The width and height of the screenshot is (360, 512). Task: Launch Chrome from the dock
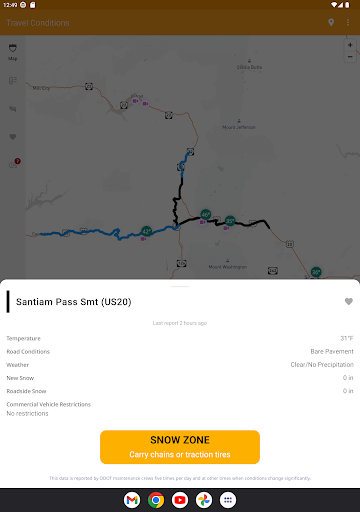(156, 500)
